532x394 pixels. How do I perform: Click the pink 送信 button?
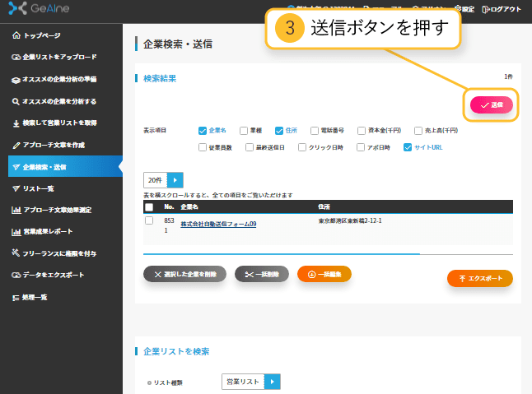click(x=492, y=105)
